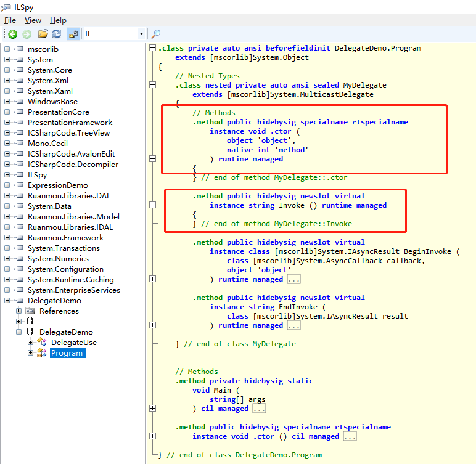Select the ICSharpCode.TreeView assembly icon
Screen dimensions: 476x464
tap(20, 132)
